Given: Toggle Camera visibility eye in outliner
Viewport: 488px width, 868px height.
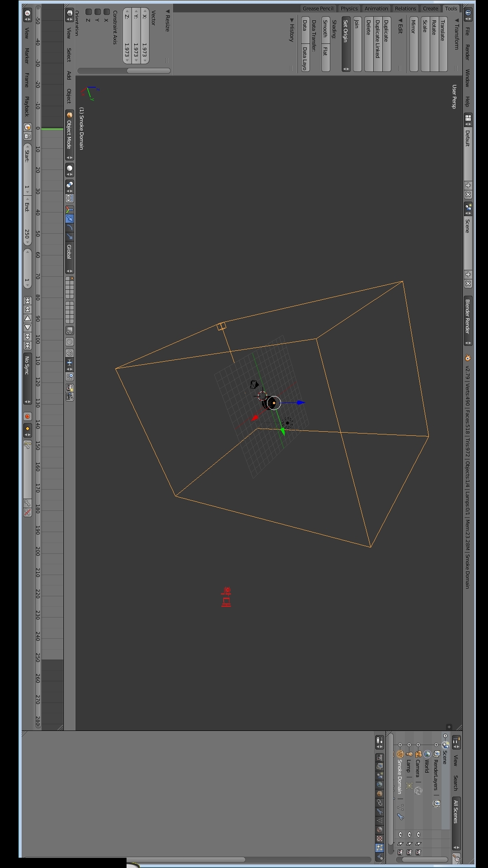Looking at the screenshot, I should tap(418, 835).
